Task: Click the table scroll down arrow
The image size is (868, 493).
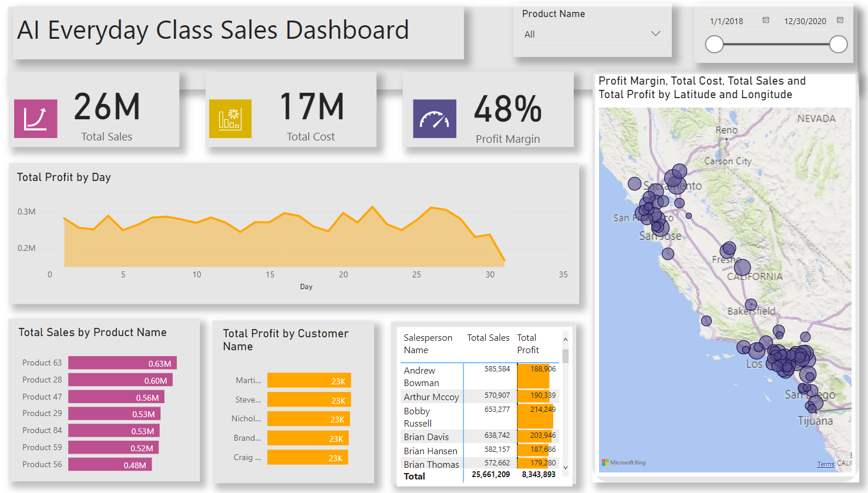Action: [x=566, y=468]
